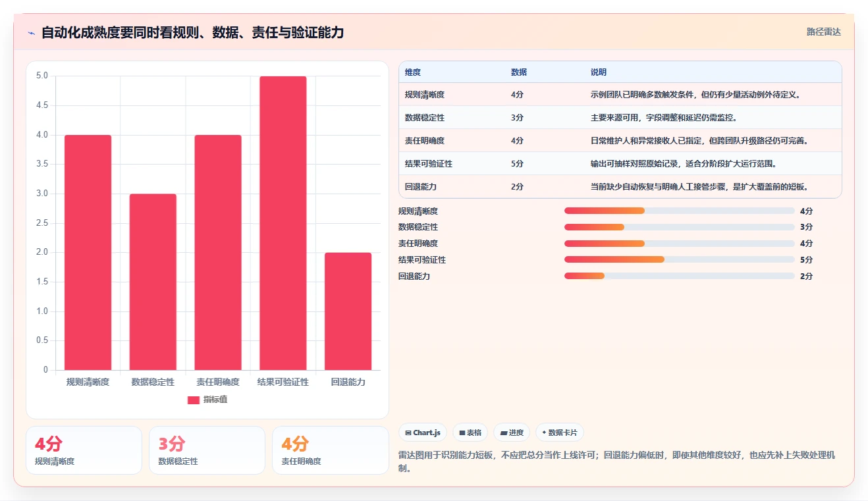Click the 2分 score in the table
This screenshot has height=501, width=868.
point(517,187)
